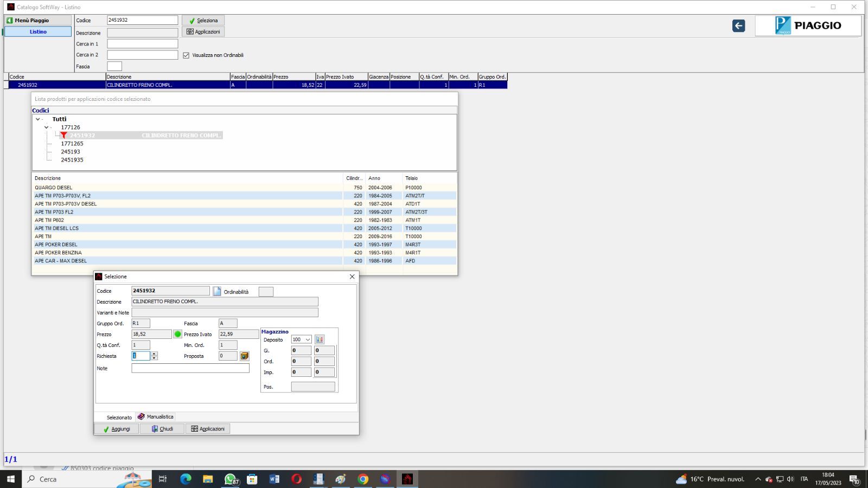This screenshot has width=868, height=488.
Task: Open the Deposito dropdown
Action: pyautogui.click(x=308, y=340)
